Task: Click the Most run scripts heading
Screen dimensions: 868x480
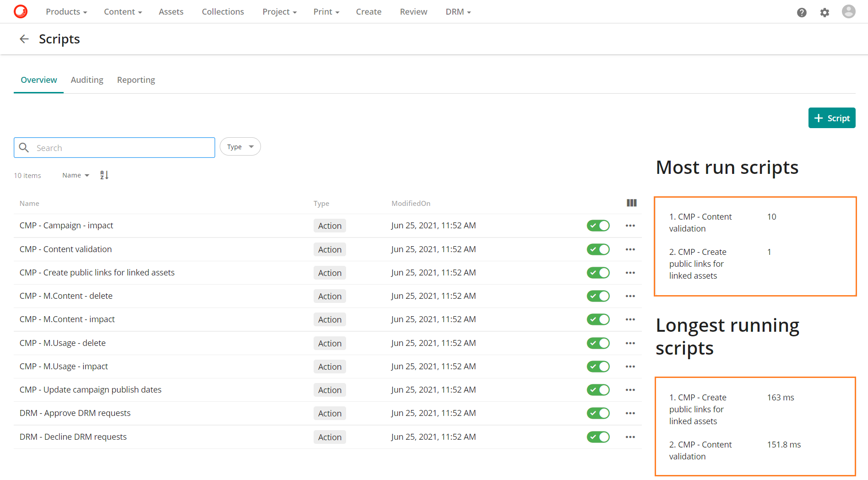Action: click(x=727, y=167)
